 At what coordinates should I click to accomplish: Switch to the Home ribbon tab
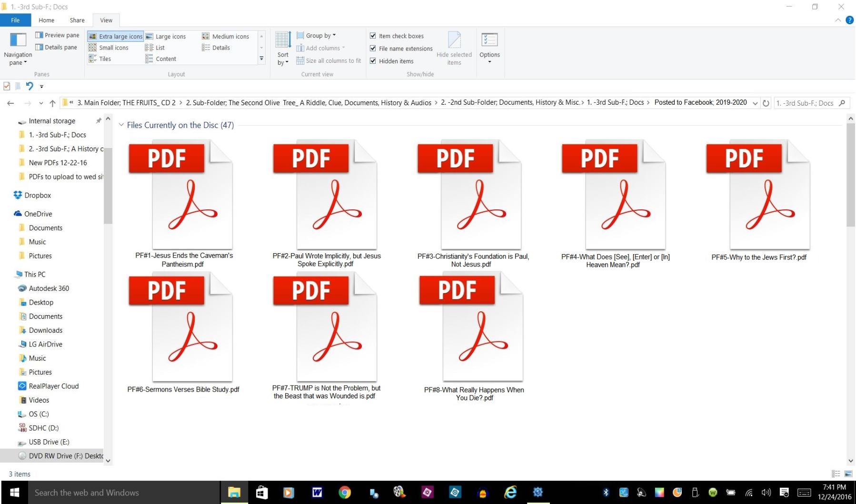click(46, 20)
